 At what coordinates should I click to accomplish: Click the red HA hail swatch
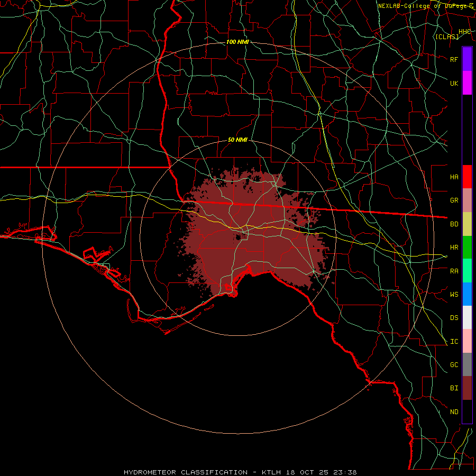(467, 177)
